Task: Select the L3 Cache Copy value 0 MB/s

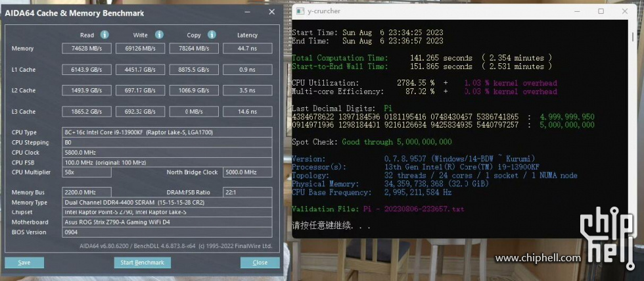Action: pos(194,111)
